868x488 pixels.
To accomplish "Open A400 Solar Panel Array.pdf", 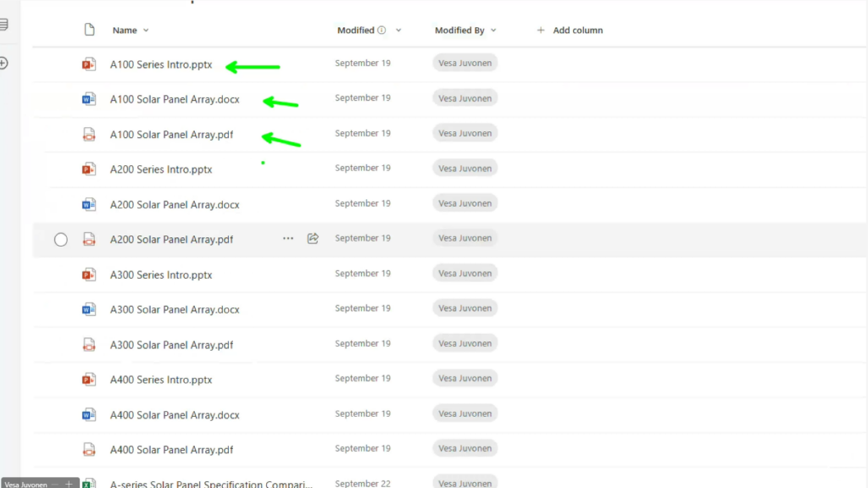I will click(x=171, y=450).
